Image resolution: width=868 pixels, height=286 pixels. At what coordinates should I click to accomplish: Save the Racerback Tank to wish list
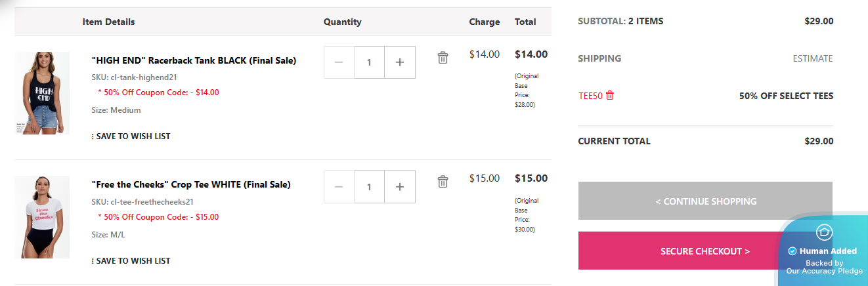131,136
